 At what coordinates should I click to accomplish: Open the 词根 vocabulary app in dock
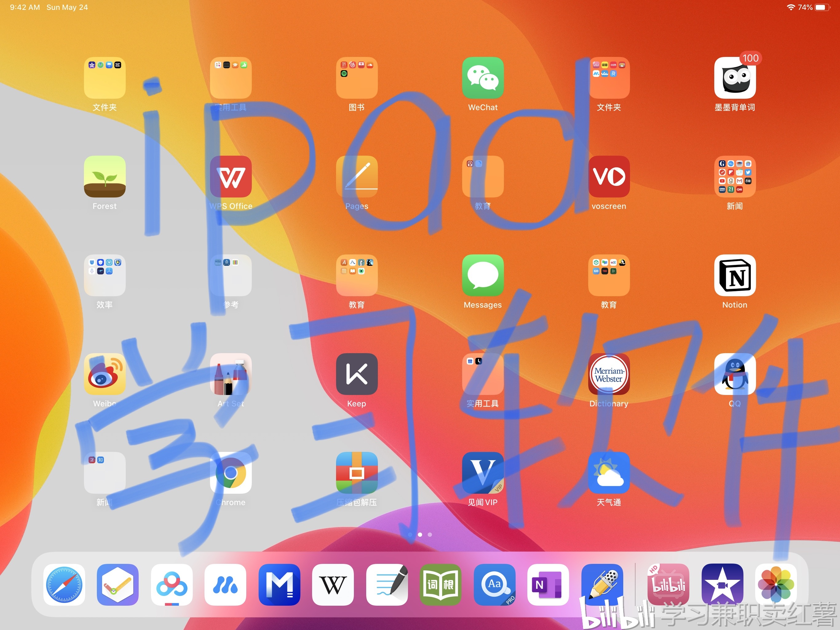coord(441,585)
